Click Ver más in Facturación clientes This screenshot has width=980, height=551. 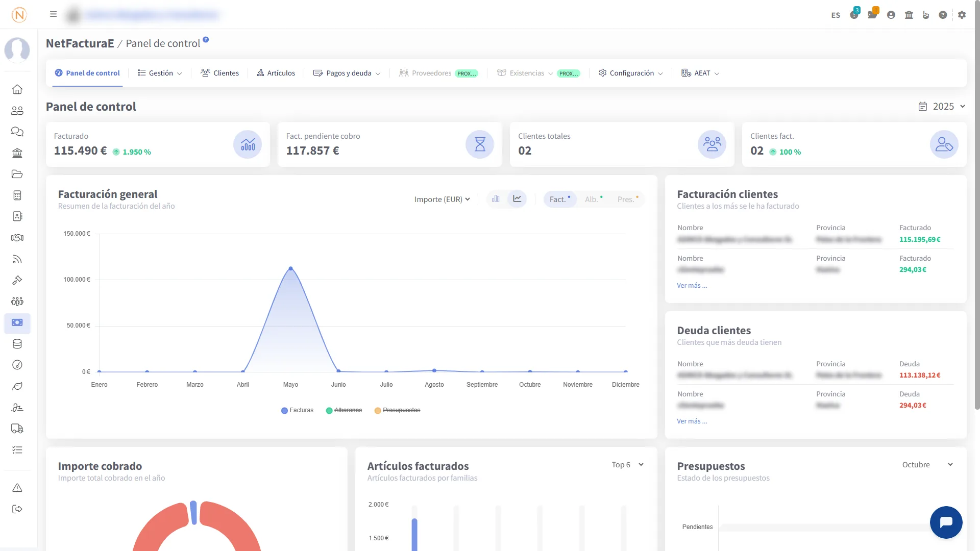692,286
